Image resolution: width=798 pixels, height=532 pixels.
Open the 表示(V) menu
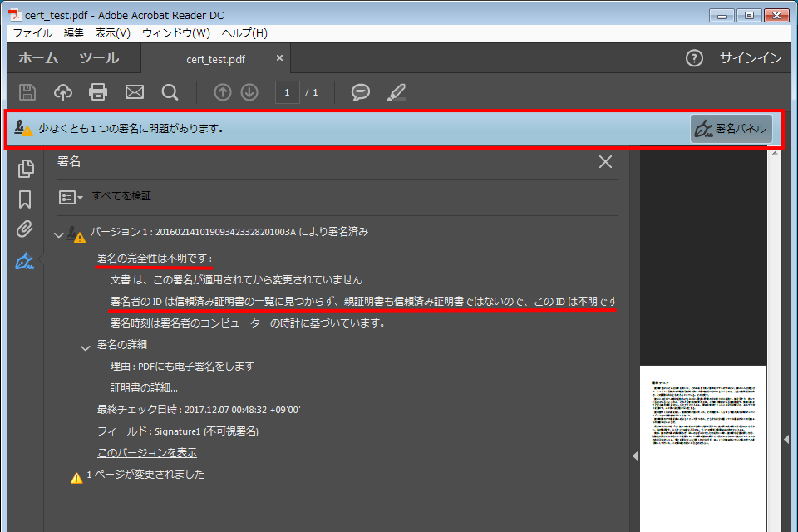(113, 33)
